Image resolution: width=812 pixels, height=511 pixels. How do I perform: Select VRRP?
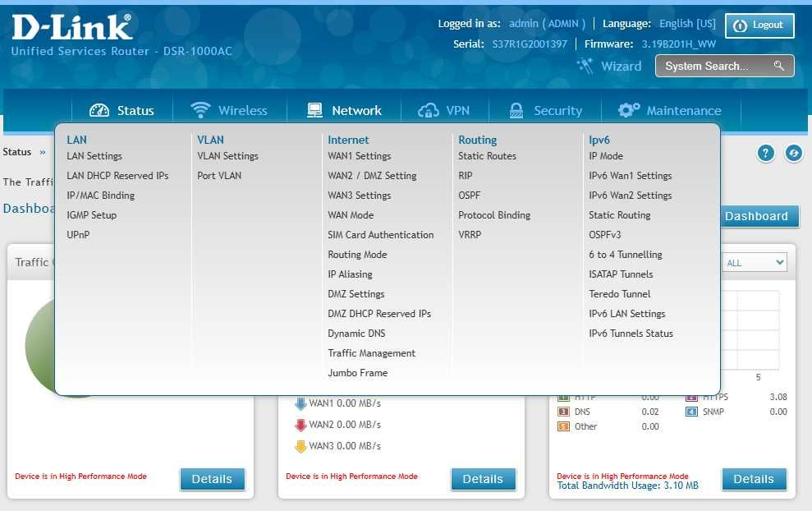(470, 235)
